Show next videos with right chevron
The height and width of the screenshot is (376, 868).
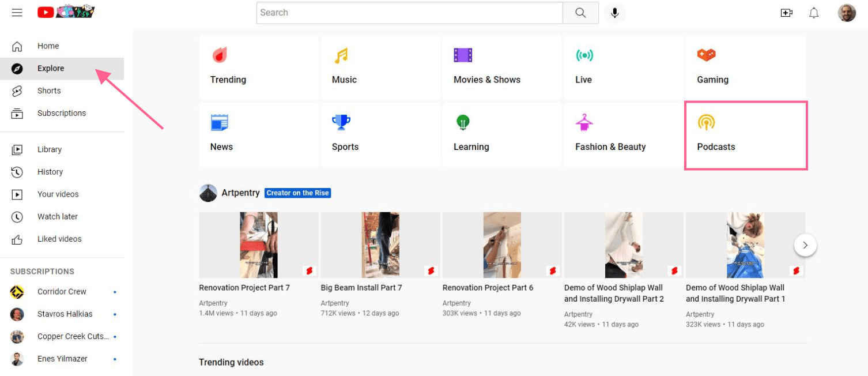[x=805, y=245]
